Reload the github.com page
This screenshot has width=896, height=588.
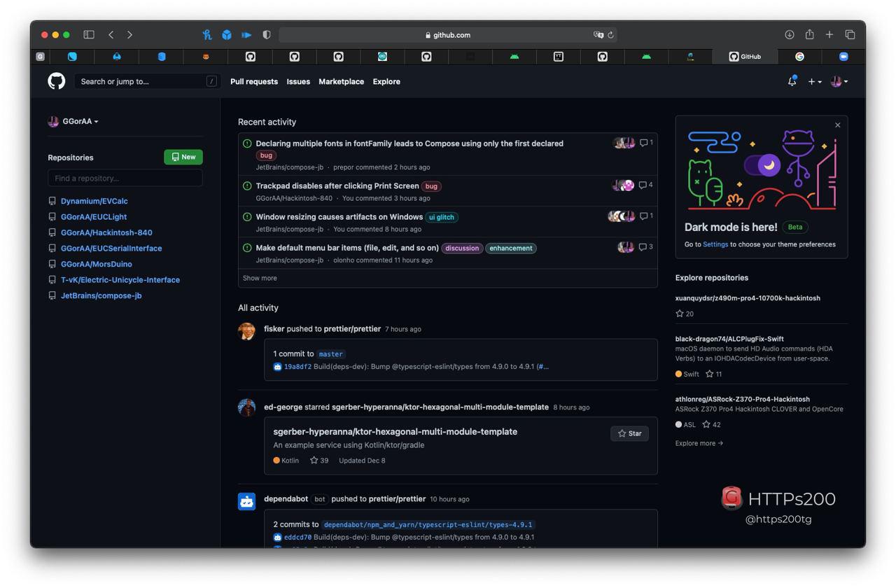(611, 34)
